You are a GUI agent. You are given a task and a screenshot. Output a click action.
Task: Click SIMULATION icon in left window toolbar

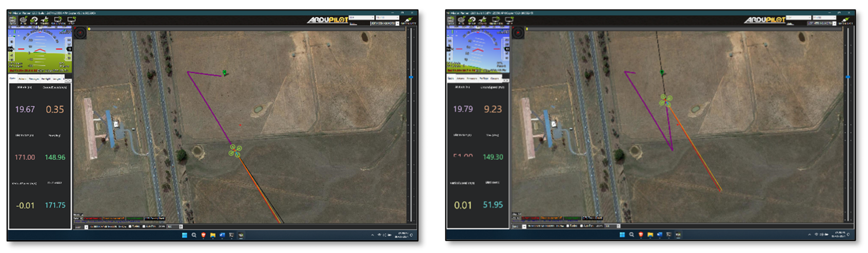[58, 20]
